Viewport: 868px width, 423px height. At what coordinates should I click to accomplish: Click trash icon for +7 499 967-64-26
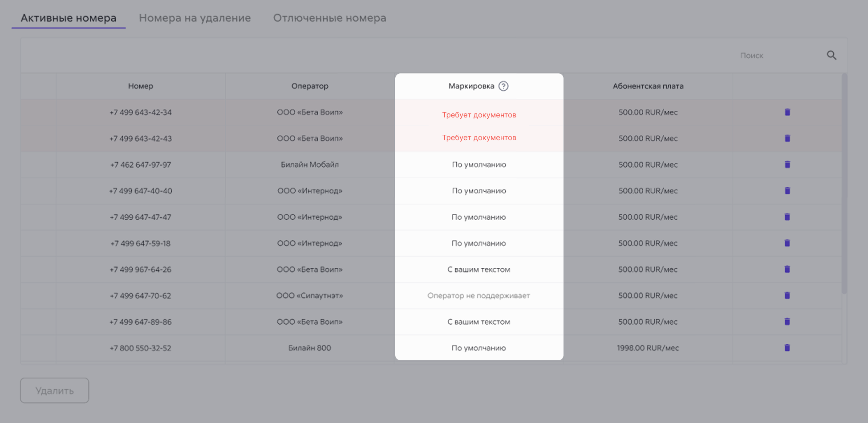tap(787, 269)
